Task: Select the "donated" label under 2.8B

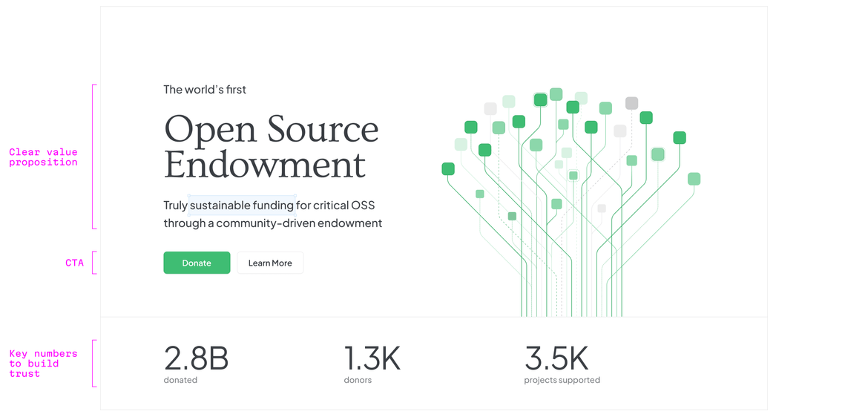Action: point(180,380)
